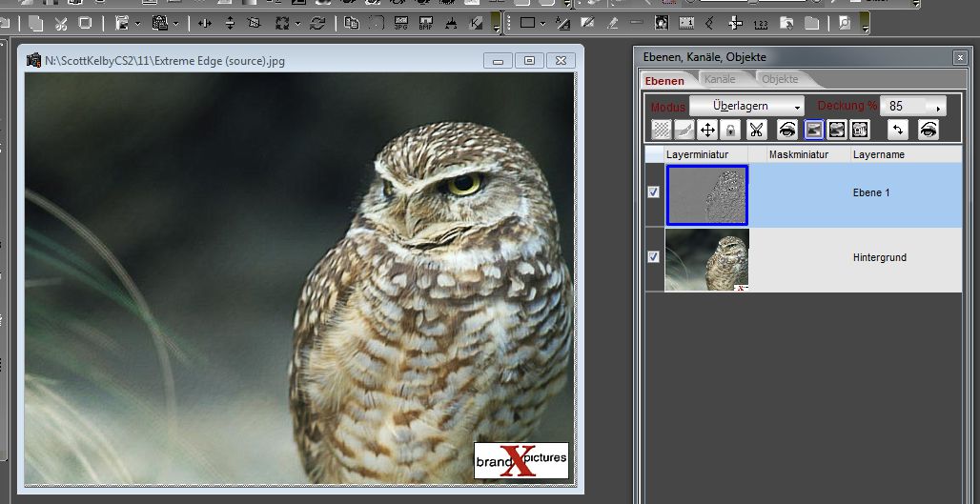Click the layer lock padlock icon
980x504 pixels.
click(730, 130)
